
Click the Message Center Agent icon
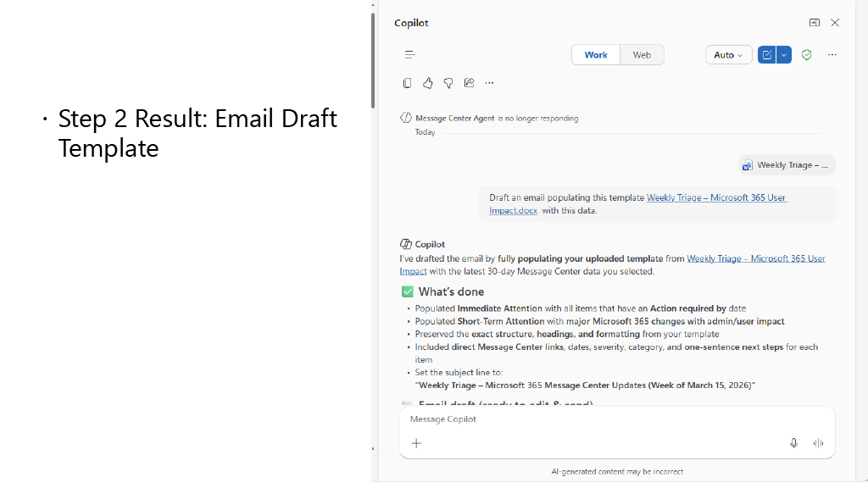pos(406,118)
